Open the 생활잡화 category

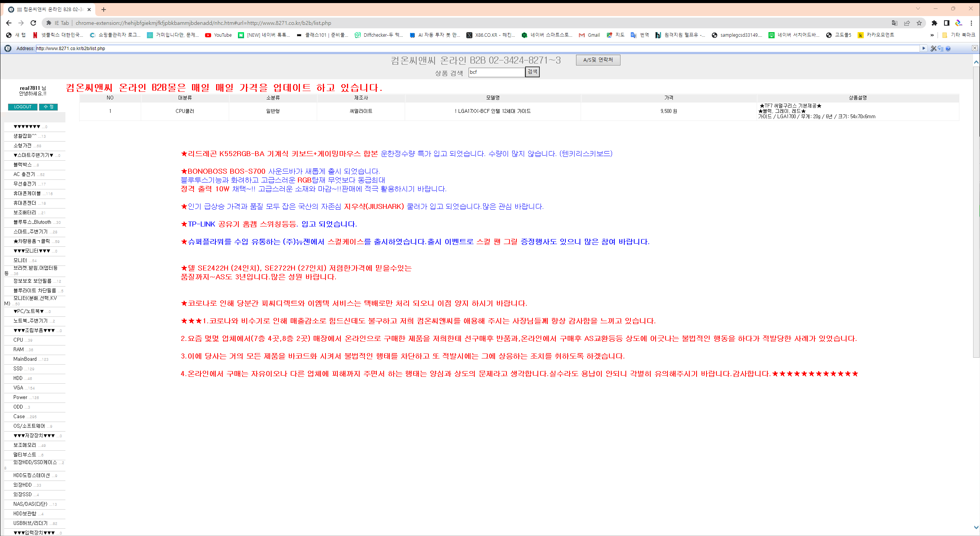click(x=25, y=136)
